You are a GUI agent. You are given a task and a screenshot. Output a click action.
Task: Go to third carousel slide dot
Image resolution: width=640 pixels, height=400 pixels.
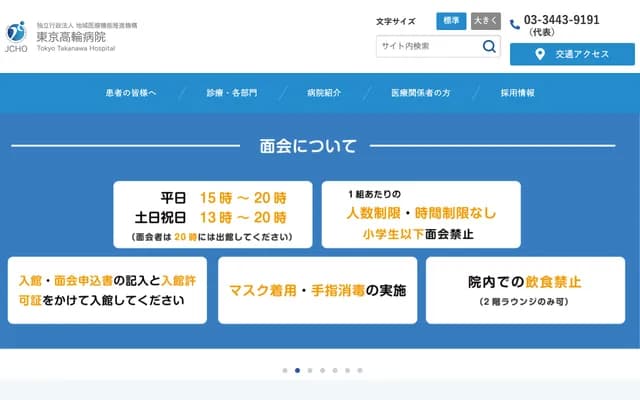click(x=310, y=371)
